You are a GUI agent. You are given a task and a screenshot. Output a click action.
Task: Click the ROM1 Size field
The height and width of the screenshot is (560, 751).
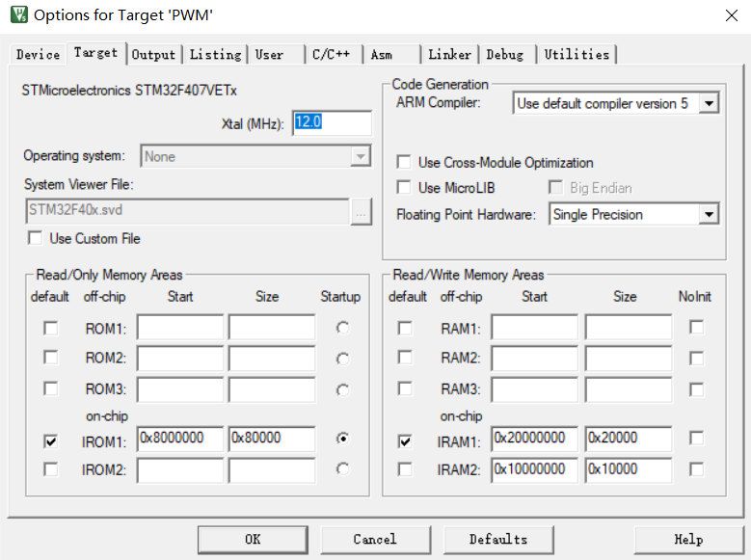(x=272, y=328)
